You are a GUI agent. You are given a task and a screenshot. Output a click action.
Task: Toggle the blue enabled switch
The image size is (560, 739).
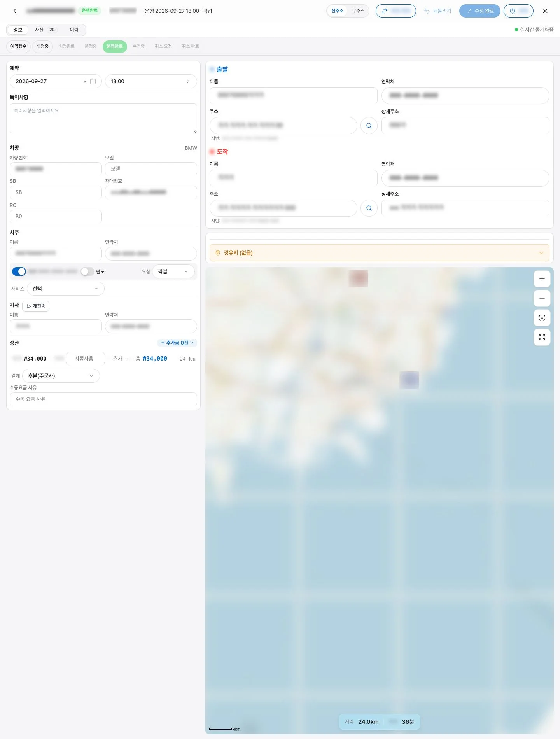19,271
